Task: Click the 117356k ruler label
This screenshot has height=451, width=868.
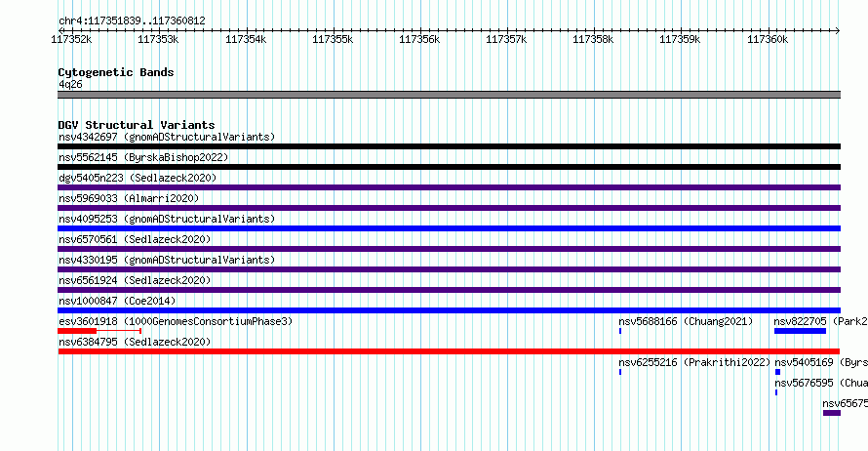Action: point(419,39)
